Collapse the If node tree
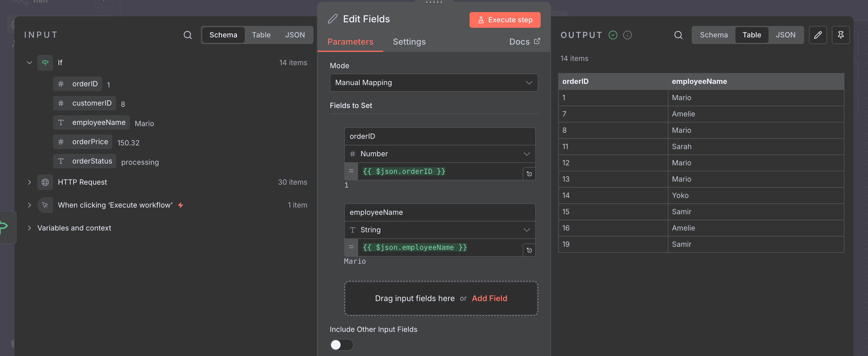Image resolution: width=868 pixels, height=356 pixels. [x=29, y=62]
